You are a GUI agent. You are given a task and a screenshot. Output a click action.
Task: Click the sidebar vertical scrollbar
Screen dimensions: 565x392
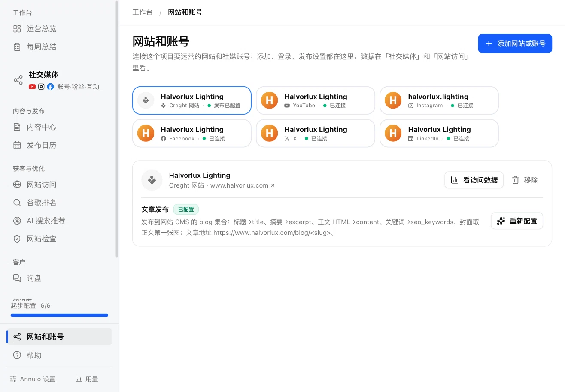(x=117, y=129)
